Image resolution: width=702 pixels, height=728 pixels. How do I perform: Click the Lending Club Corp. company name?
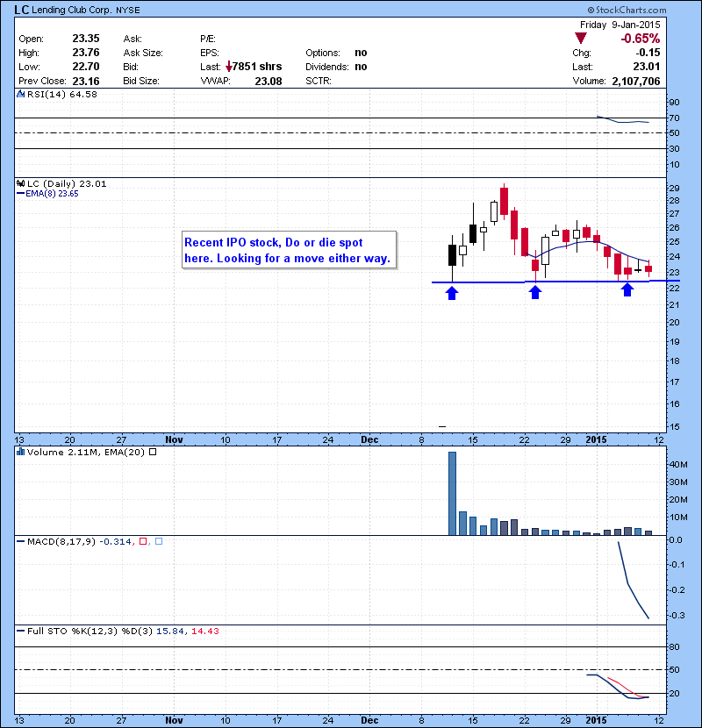[x=72, y=11]
